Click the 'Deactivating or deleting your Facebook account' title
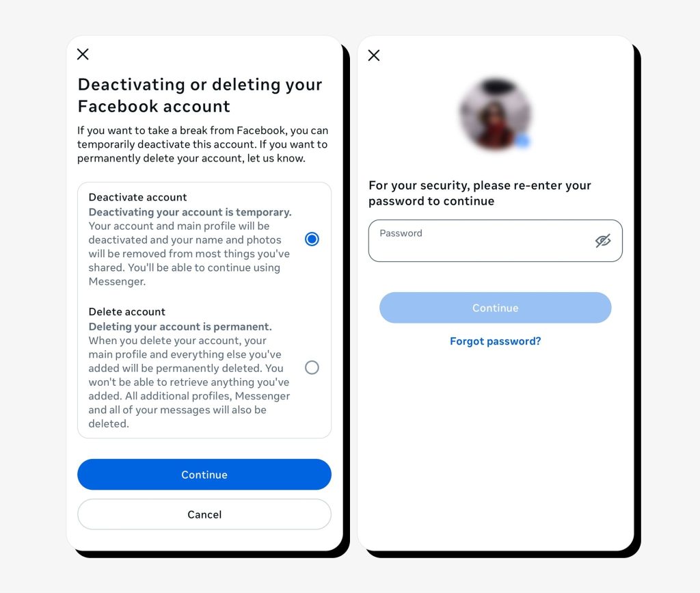Viewport: 700px width, 593px height. (x=200, y=95)
